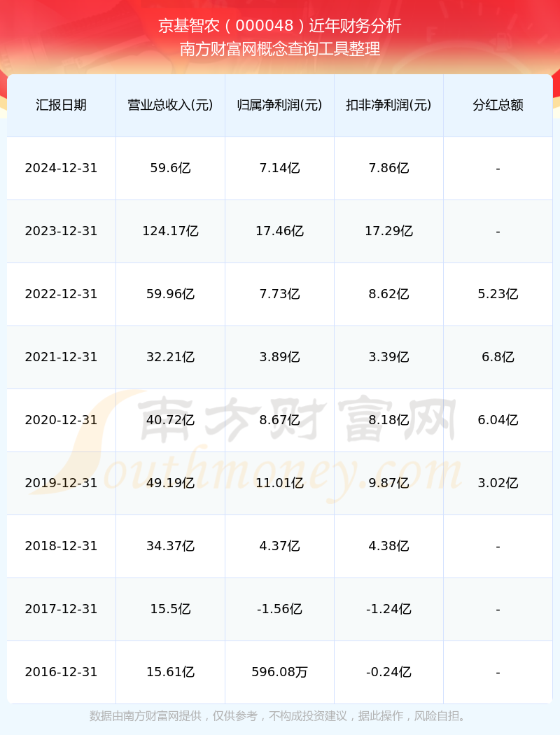Click the value 9.87亿
The image size is (560, 735).
click(x=389, y=483)
